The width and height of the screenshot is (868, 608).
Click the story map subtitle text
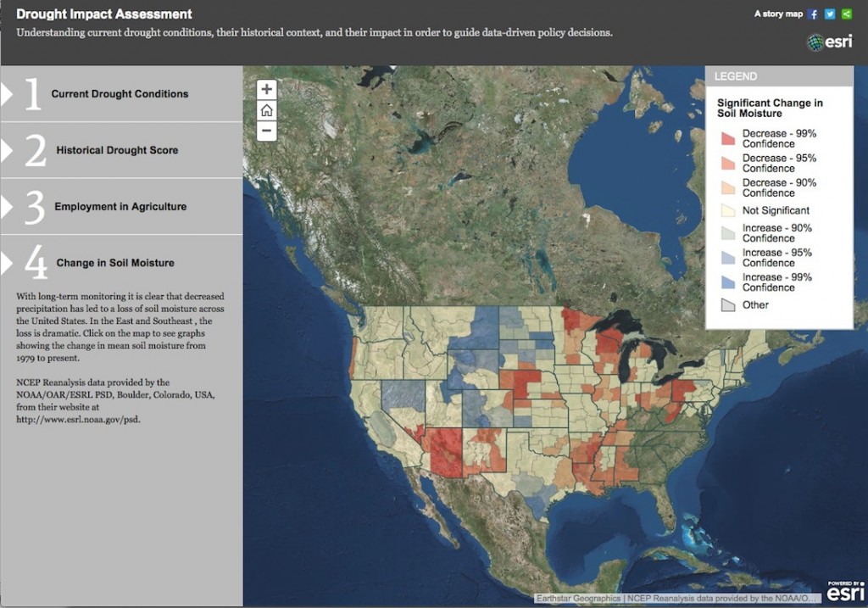click(x=314, y=33)
